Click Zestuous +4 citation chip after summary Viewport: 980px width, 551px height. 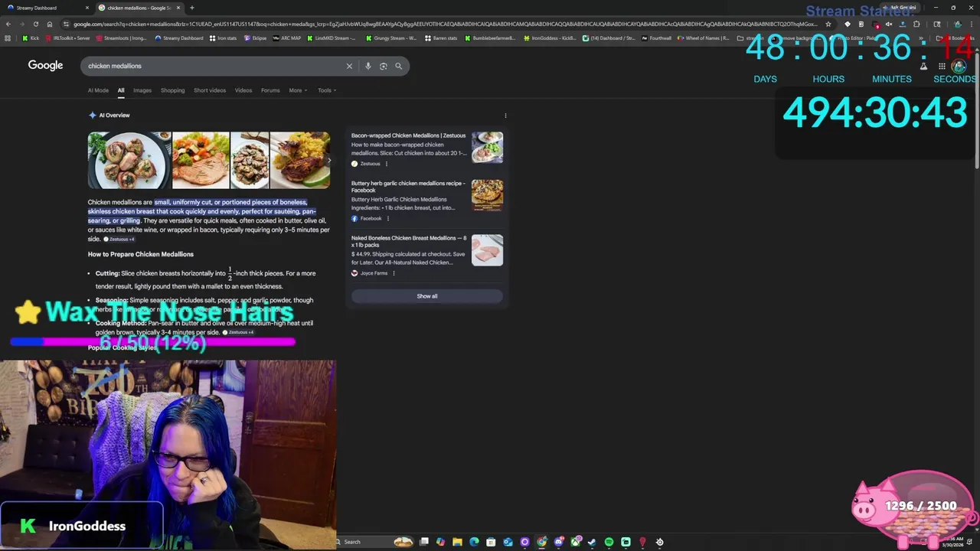(119, 240)
